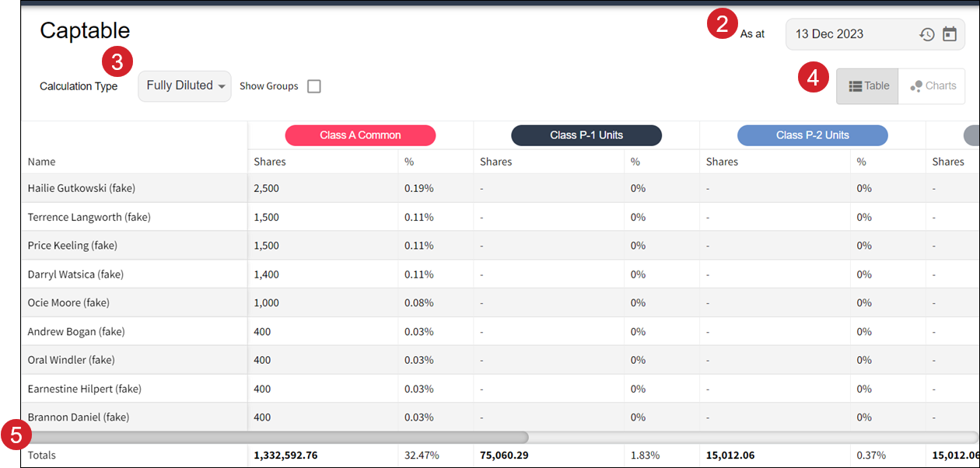Screen dimensions: 980x468
Task: Switch to Table view
Action: (x=868, y=86)
